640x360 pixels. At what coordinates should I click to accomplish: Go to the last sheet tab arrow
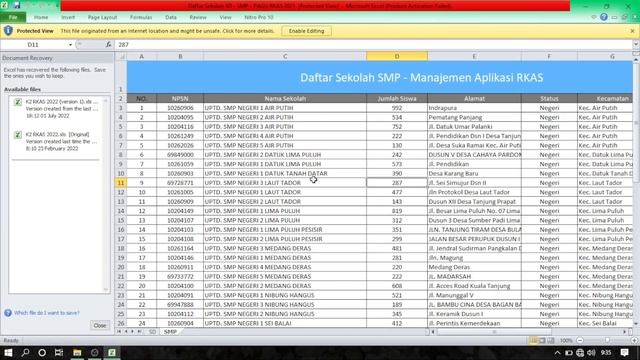click(x=139, y=332)
